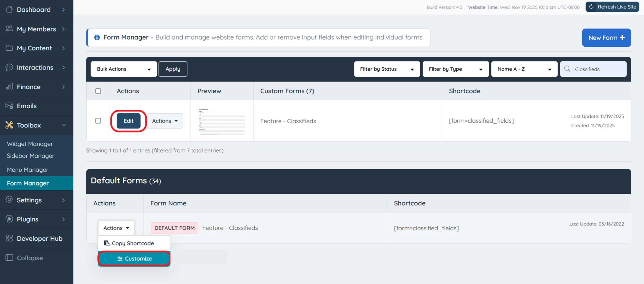Click the Interactions chat bubble icon

coord(9,67)
